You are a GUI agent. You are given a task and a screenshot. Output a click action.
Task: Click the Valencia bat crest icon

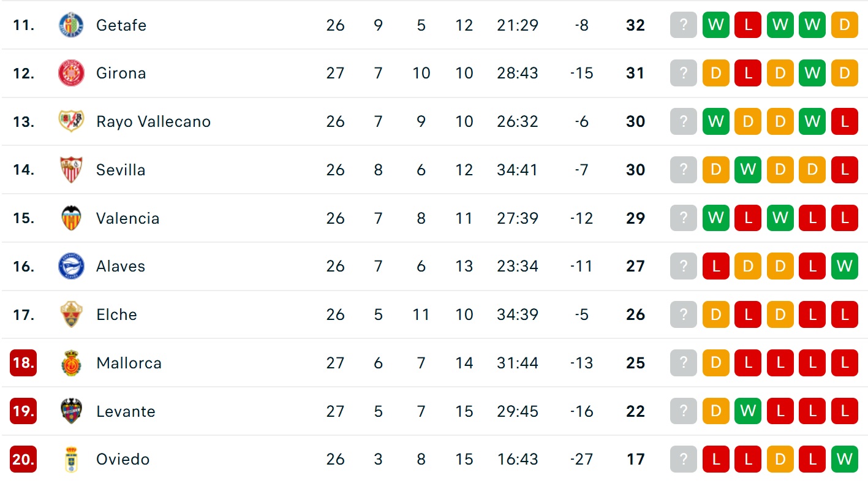point(71,218)
